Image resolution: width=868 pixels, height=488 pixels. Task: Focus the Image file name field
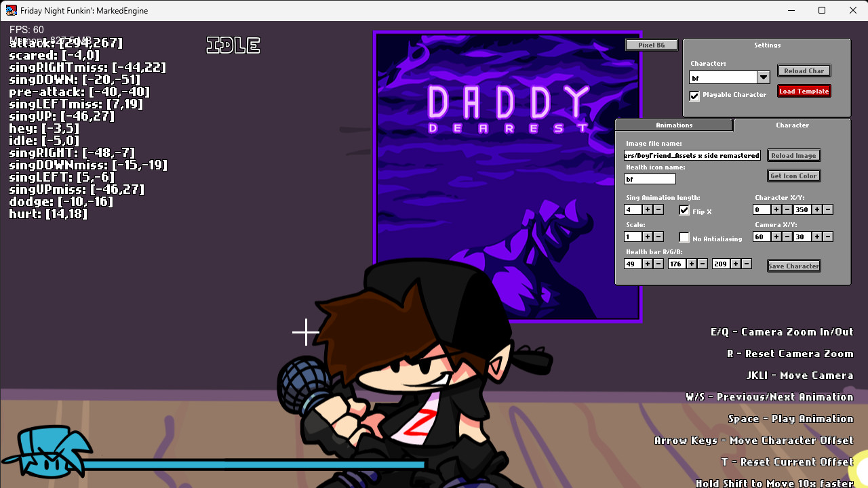pos(692,156)
